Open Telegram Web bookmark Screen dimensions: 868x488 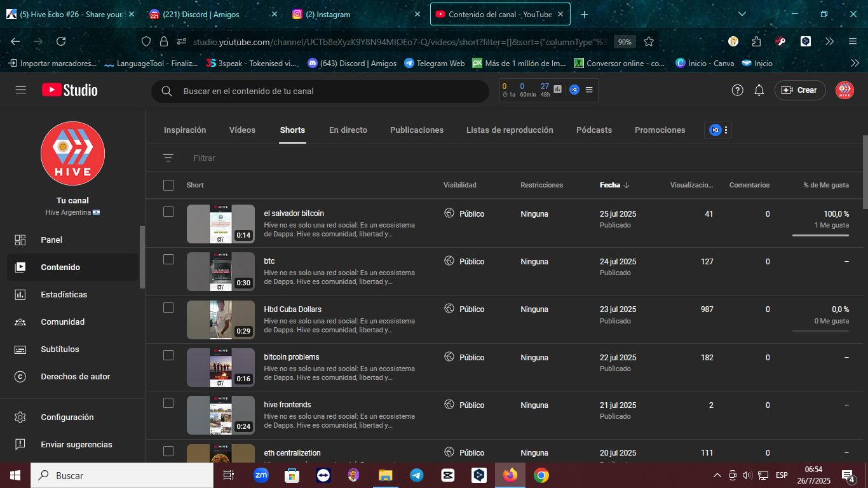(435, 63)
